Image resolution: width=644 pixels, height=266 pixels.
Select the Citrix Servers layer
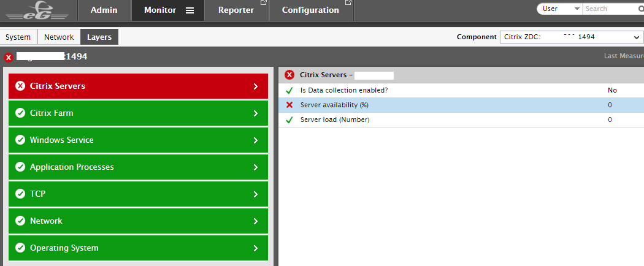[138, 86]
